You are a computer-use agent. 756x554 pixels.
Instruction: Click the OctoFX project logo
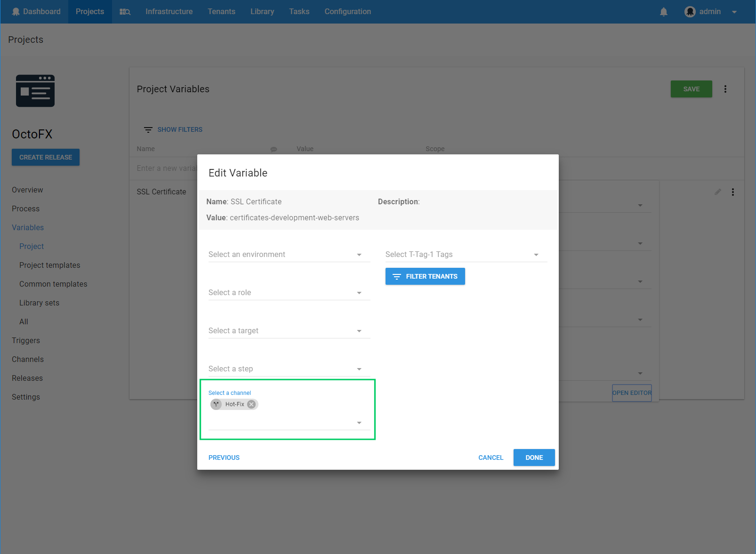[35, 91]
